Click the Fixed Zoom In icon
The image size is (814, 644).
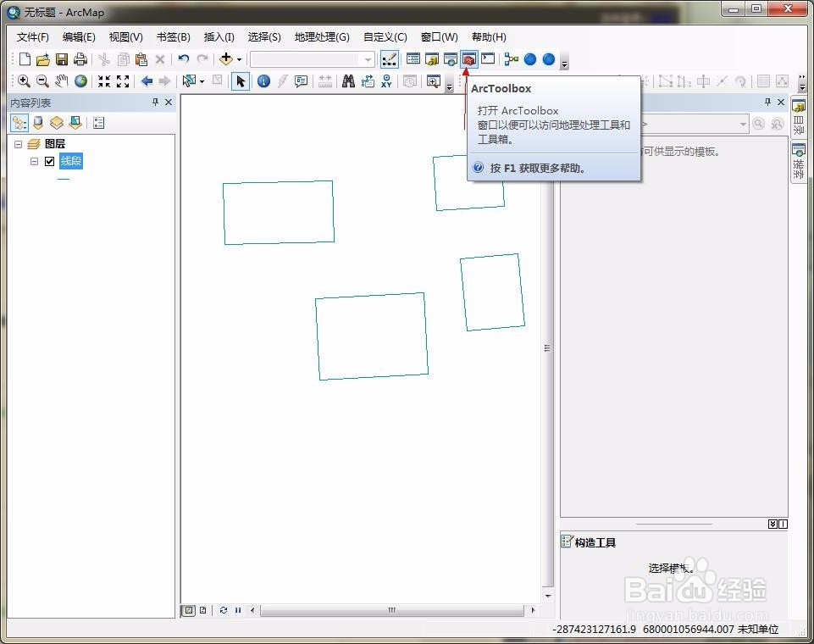click(104, 81)
